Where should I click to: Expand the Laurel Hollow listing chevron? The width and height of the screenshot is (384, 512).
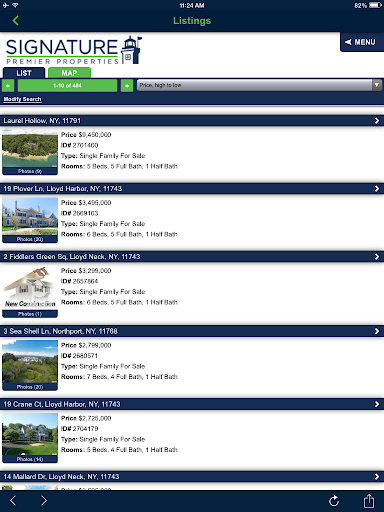tap(377, 121)
